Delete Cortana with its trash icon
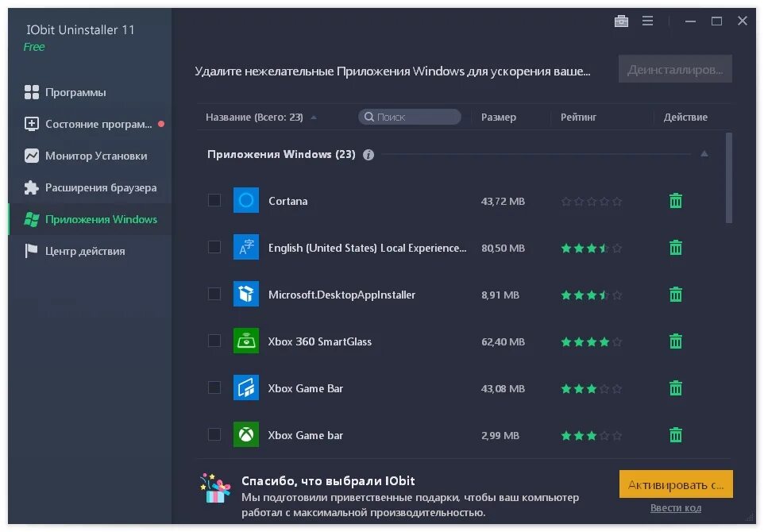The width and height of the screenshot is (764, 532). [x=676, y=200]
